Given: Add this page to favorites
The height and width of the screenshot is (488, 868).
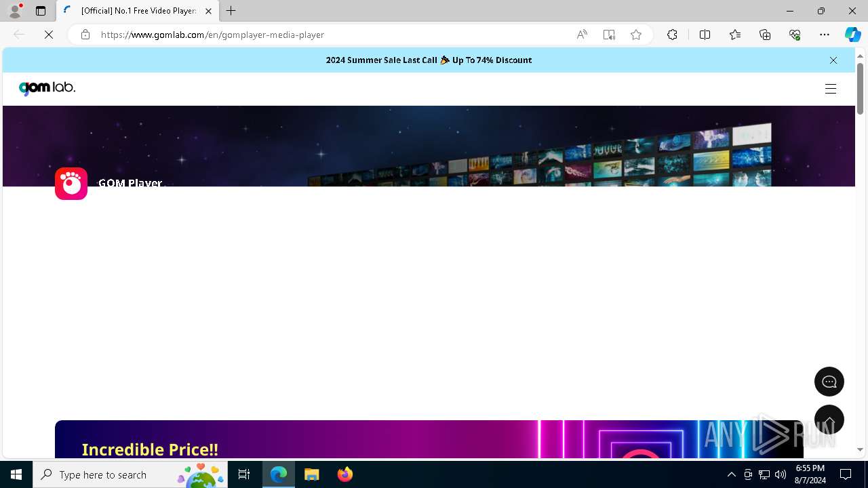Looking at the screenshot, I should (x=636, y=35).
